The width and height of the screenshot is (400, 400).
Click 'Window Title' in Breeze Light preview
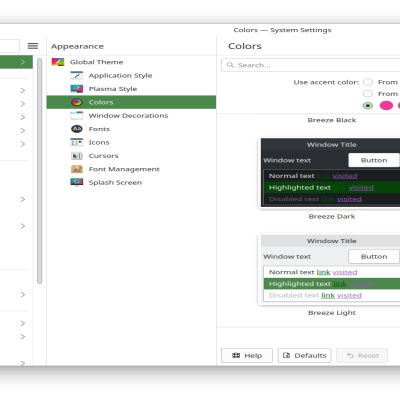(x=332, y=241)
